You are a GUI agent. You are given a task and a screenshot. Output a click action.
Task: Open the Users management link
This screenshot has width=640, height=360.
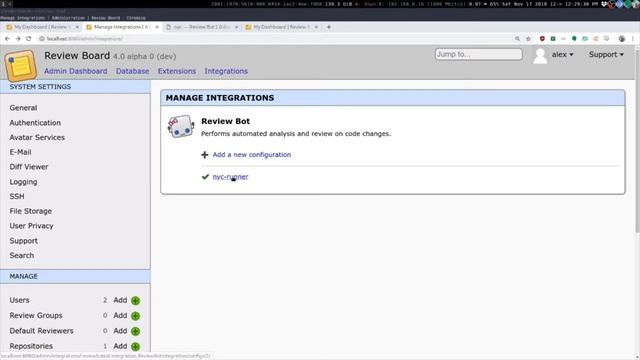point(19,300)
